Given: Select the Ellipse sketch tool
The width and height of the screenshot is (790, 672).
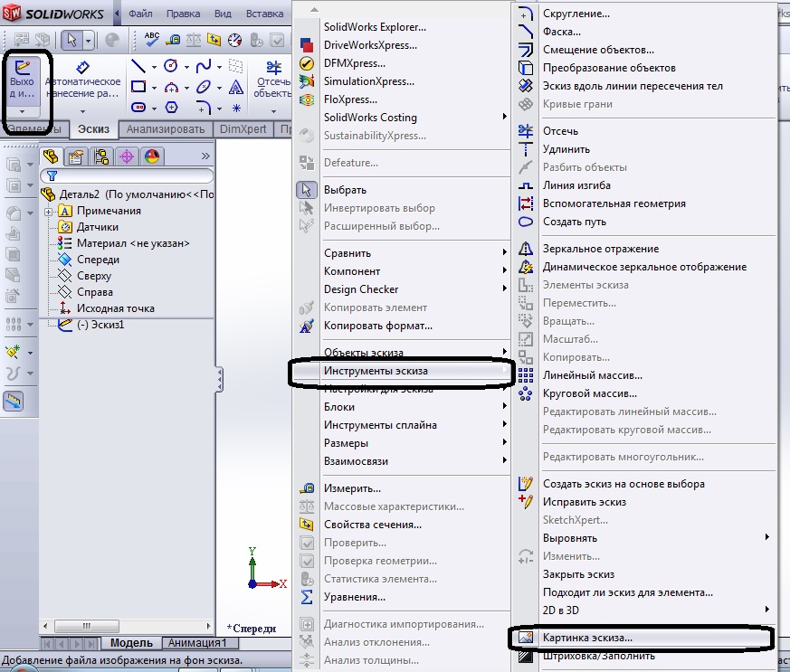Looking at the screenshot, I should [x=204, y=87].
